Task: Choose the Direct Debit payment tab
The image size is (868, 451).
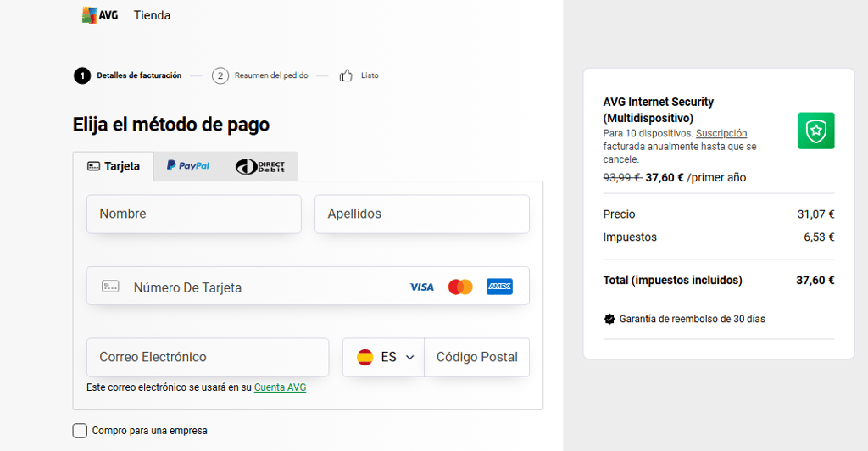Action: point(260,166)
